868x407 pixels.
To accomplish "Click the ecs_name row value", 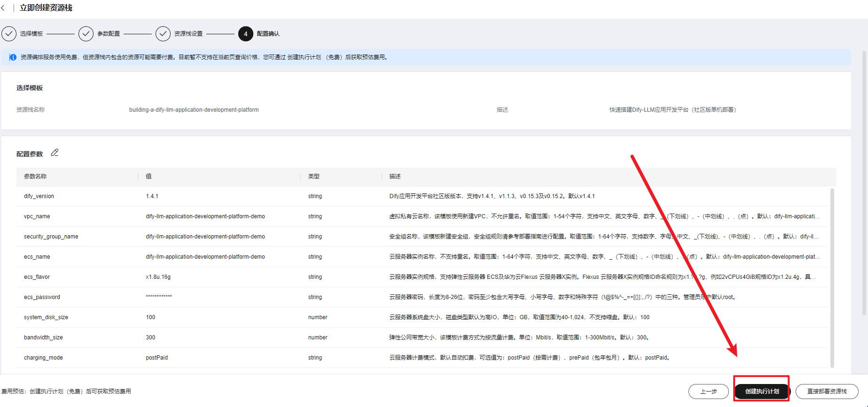I will [205, 257].
